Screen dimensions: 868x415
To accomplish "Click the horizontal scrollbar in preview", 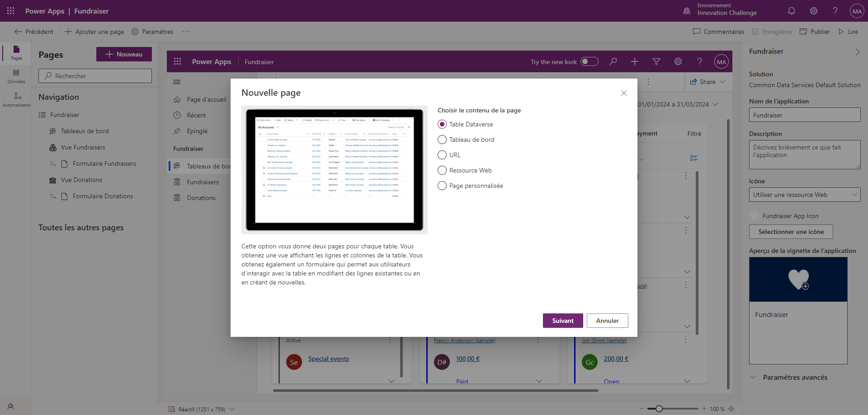I will 436,391.
